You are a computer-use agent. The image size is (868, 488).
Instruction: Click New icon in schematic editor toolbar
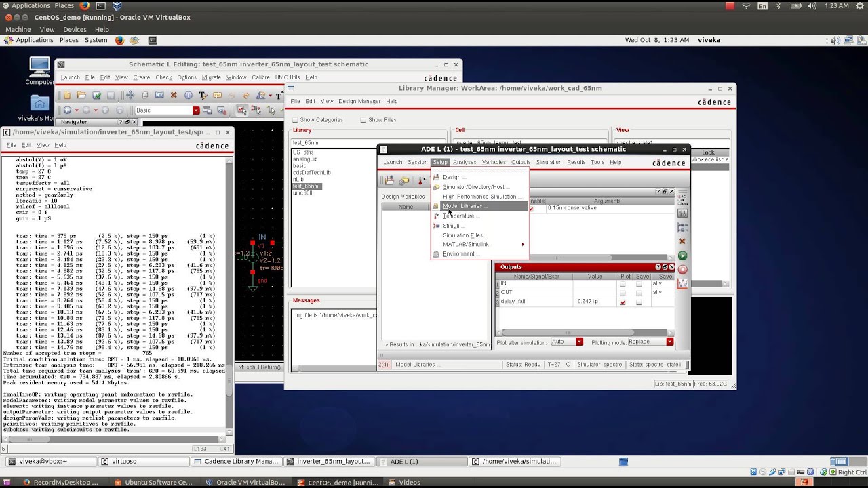point(66,96)
